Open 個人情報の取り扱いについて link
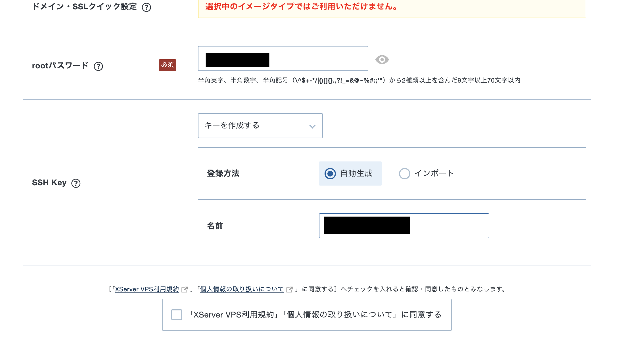 point(242,289)
